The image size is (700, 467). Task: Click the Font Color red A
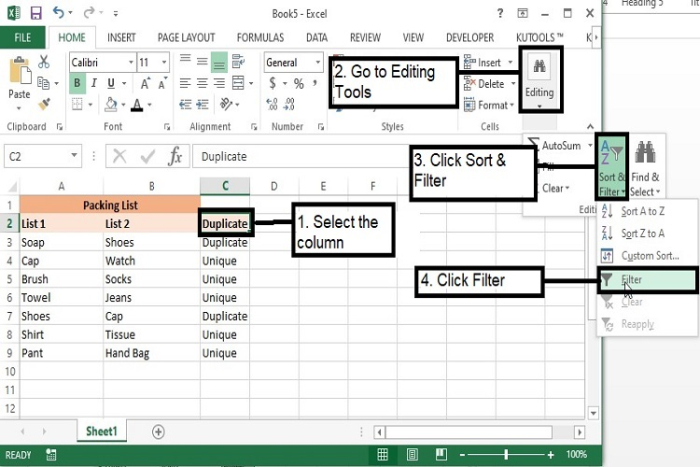pos(137,105)
